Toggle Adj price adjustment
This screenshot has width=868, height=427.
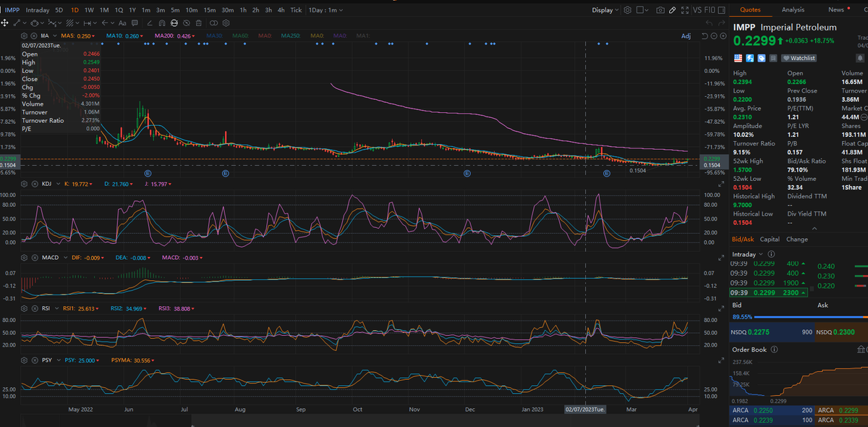point(686,36)
